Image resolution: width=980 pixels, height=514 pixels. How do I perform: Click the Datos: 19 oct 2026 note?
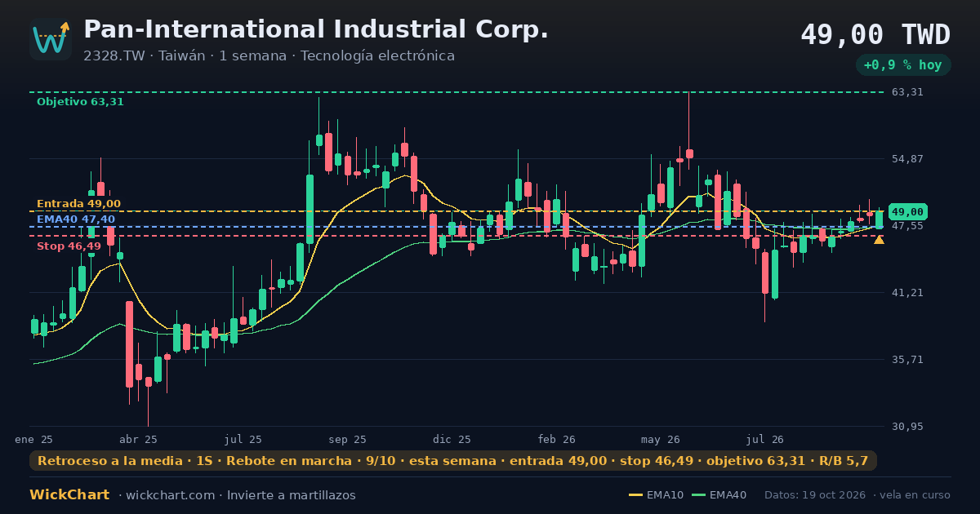816,495
